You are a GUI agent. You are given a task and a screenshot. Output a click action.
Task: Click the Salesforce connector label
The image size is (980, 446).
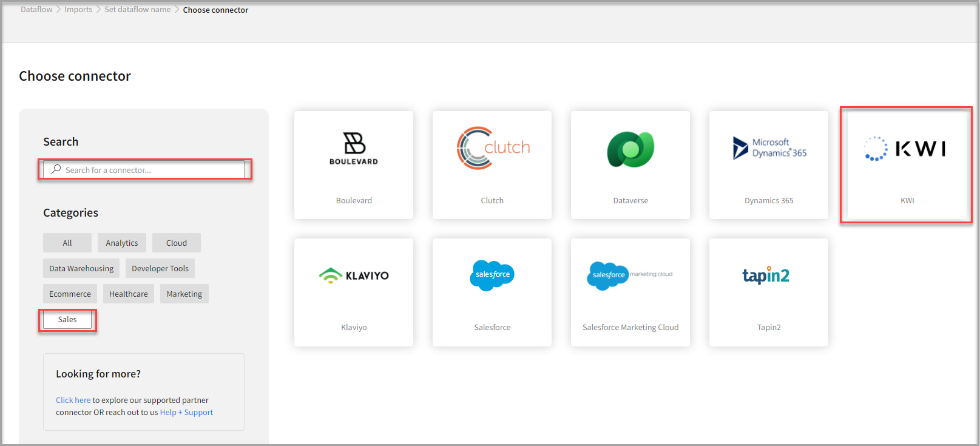[x=492, y=327]
